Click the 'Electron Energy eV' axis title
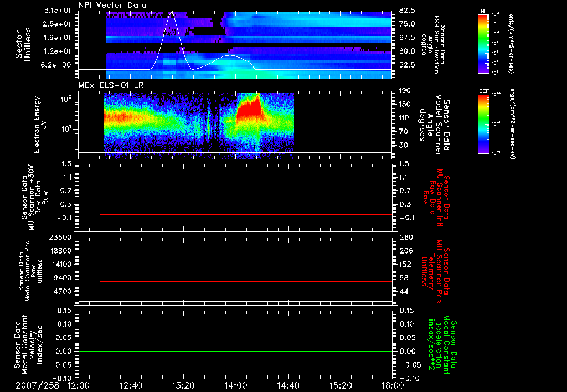The image size is (567, 392). pyautogui.click(x=40, y=125)
